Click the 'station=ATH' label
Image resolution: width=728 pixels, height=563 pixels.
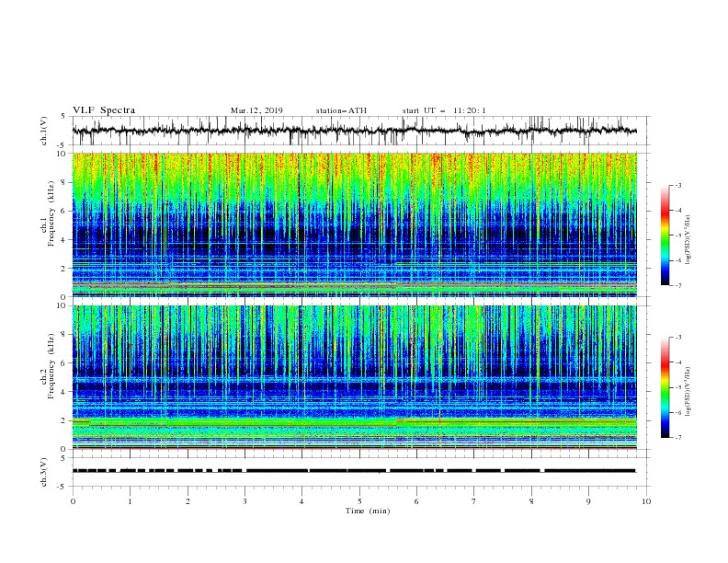coord(341,110)
